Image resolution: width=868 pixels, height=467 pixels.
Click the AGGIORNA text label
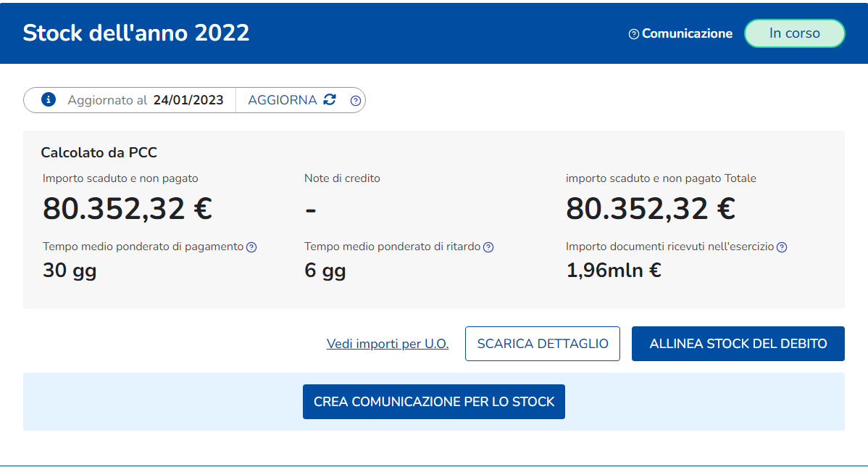[283, 100]
